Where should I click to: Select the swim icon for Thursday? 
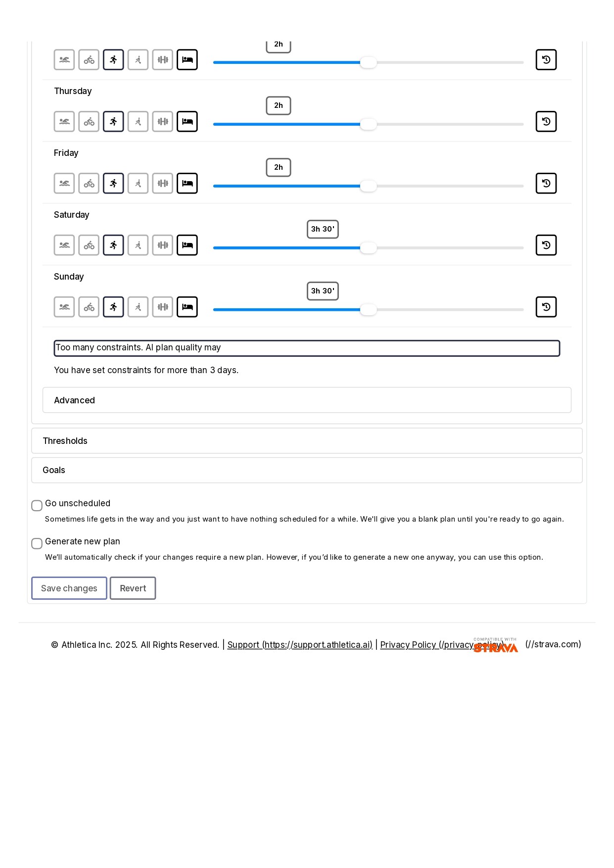click(x=64, y=122)
